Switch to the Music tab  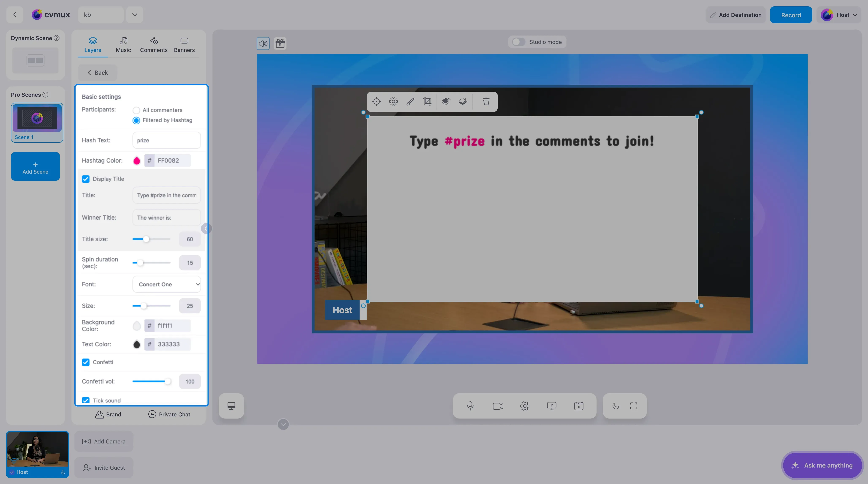(x=123, y=45)
